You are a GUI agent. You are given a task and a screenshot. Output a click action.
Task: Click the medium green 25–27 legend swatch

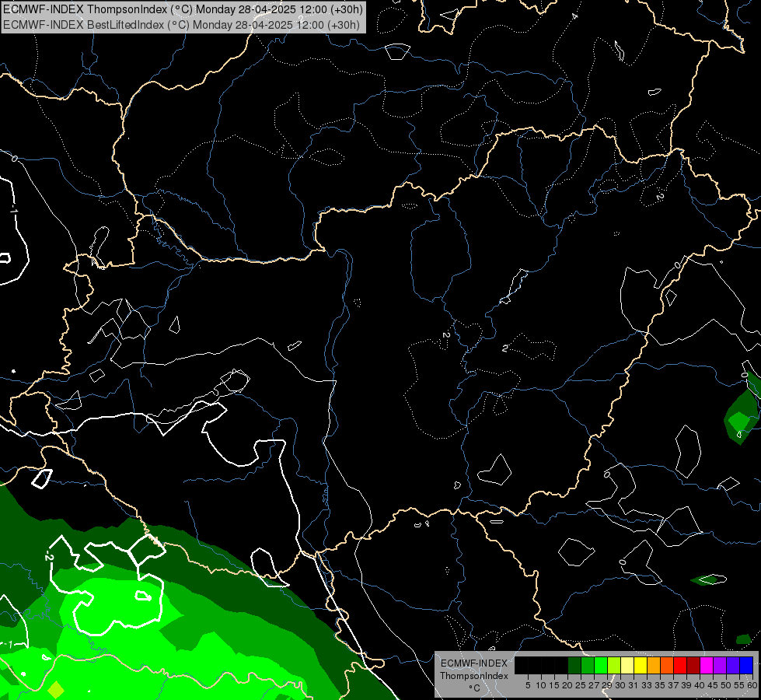(x=588, y=666)
